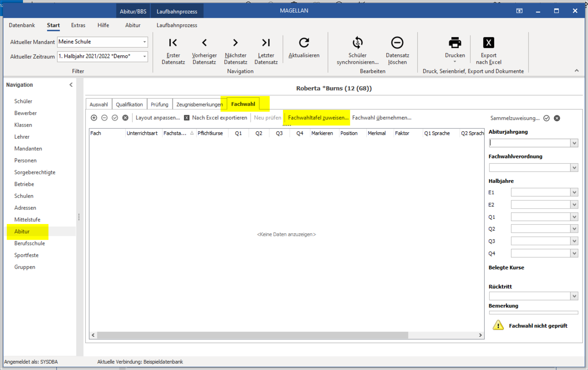Image resolution: width=588 pixels, height=370 pixels.
Task: Open the Hilfe ribbon tab
Action: (103, 25)
